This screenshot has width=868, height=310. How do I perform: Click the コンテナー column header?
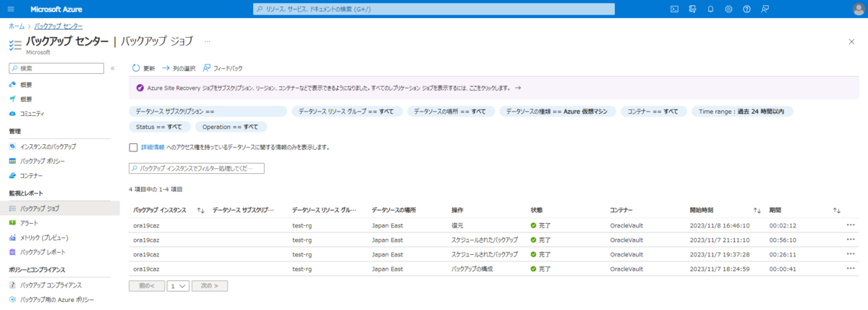(x=621, y=210)
